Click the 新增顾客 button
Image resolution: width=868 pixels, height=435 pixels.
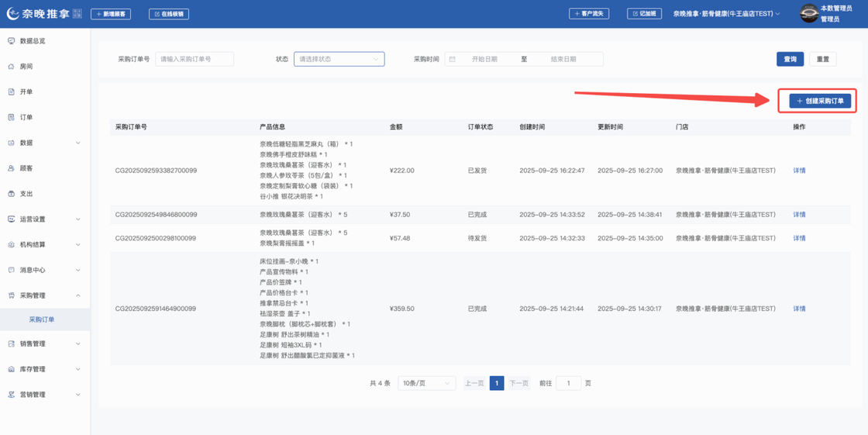[x=111, y=14]
